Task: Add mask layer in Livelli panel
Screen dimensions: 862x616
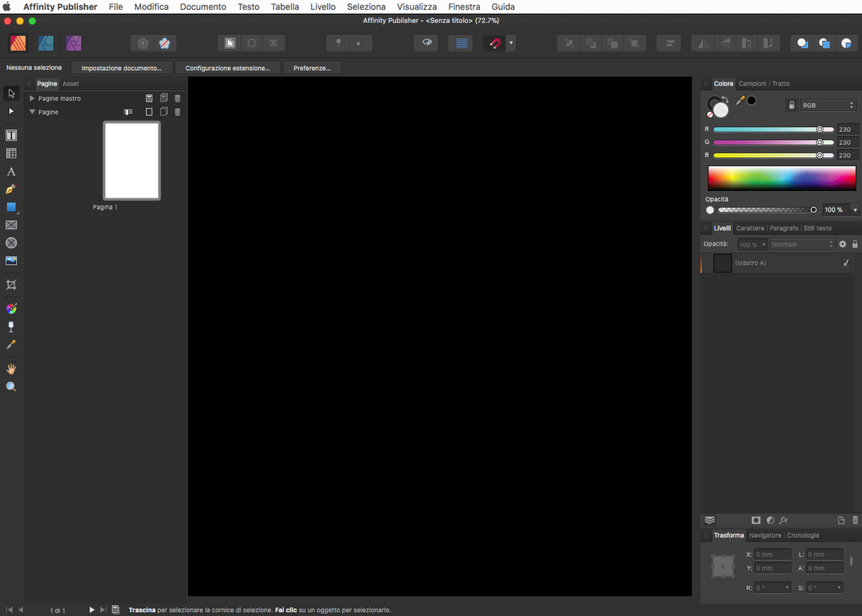Action: click(x=756, y=520)
